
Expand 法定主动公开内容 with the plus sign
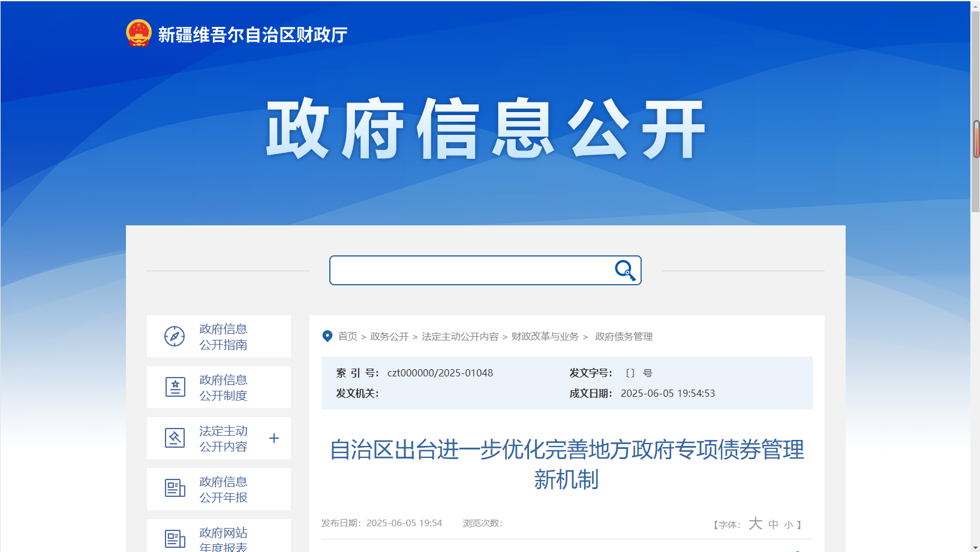(x=274, y=438)
